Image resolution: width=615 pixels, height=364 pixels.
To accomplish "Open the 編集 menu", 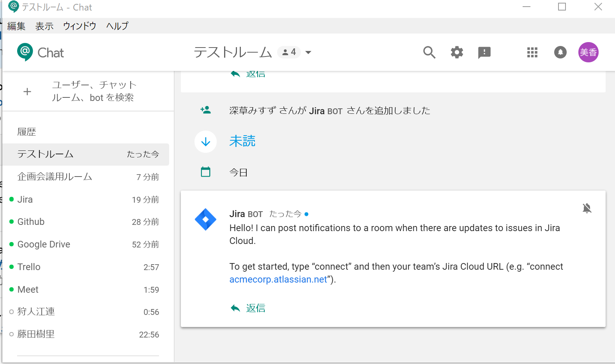I will [x=16, y=26].
